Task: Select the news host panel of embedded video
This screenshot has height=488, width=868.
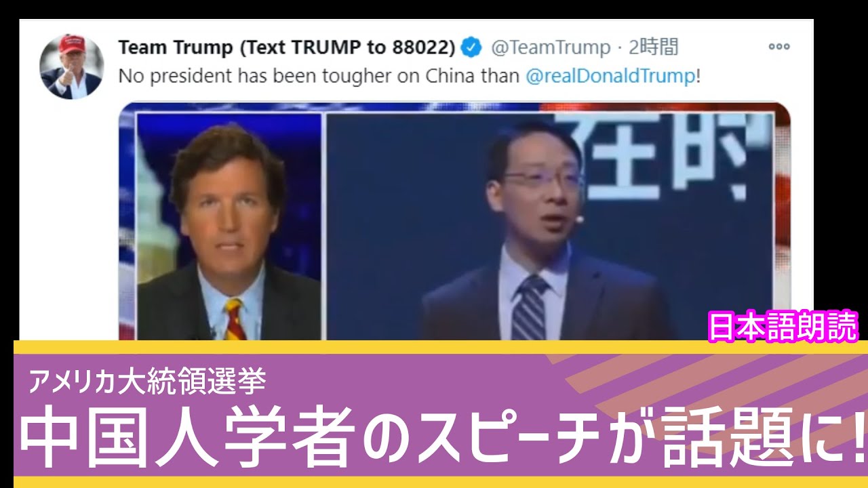Action: [x=229, y=226]
